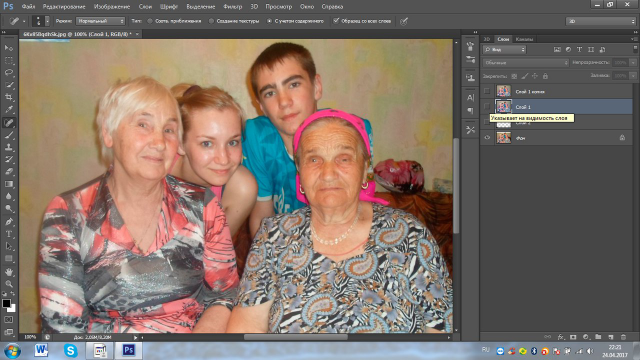Select the Eraser tool
The image size is (640, 360).
pos(9,171)
